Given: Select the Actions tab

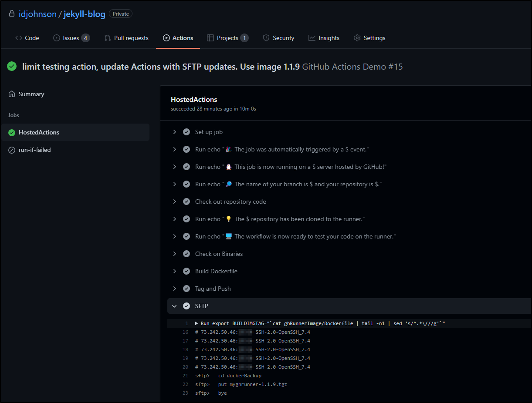Looking at the screenshot, I should 178,38.
